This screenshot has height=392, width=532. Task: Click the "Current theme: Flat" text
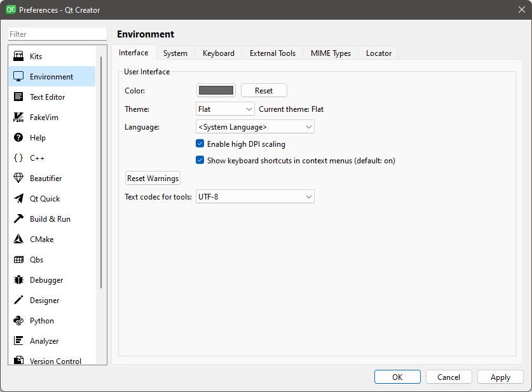coord(291,109)
